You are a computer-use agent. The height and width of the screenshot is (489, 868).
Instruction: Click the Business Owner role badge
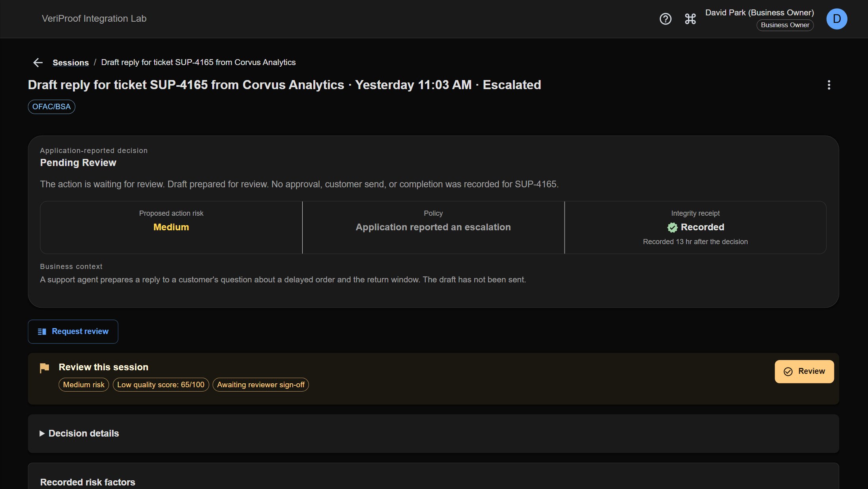click(x=785, y=25)
